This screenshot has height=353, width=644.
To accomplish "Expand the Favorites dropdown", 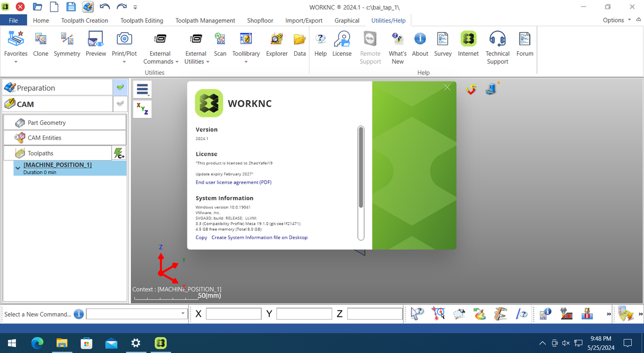I will pos(16,62).
